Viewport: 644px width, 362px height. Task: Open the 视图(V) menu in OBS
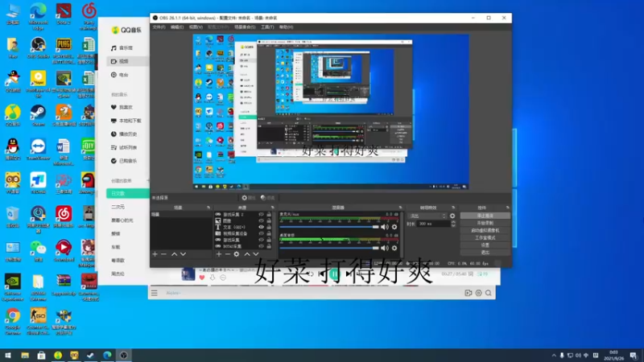point(196,27)
